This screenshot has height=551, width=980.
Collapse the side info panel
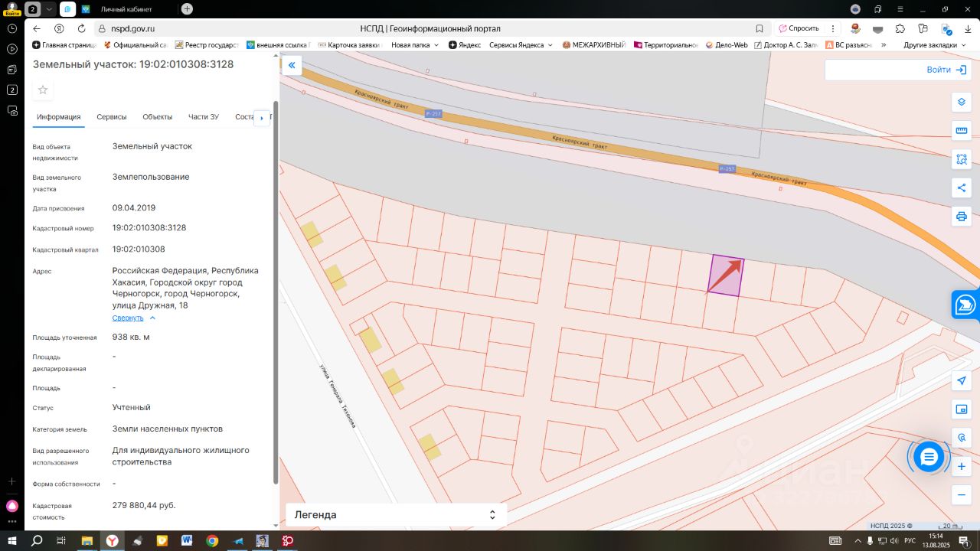pyautogui.click(x=292, y=66)
